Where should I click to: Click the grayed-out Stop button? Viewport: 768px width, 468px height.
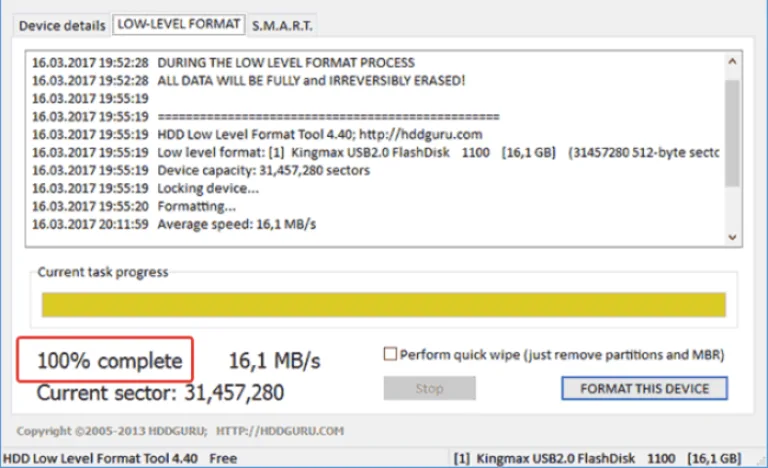430,389
